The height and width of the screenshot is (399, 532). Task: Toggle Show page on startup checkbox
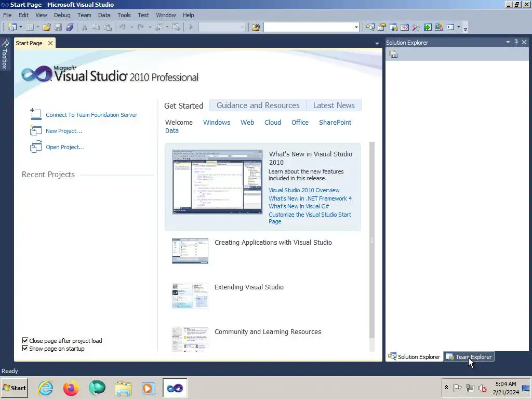pos(25,348)
